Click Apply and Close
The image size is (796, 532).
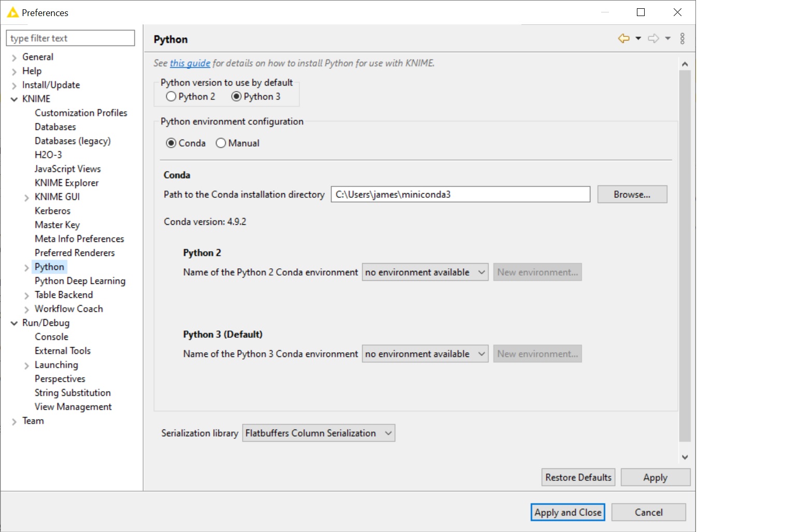pos(568,512)
